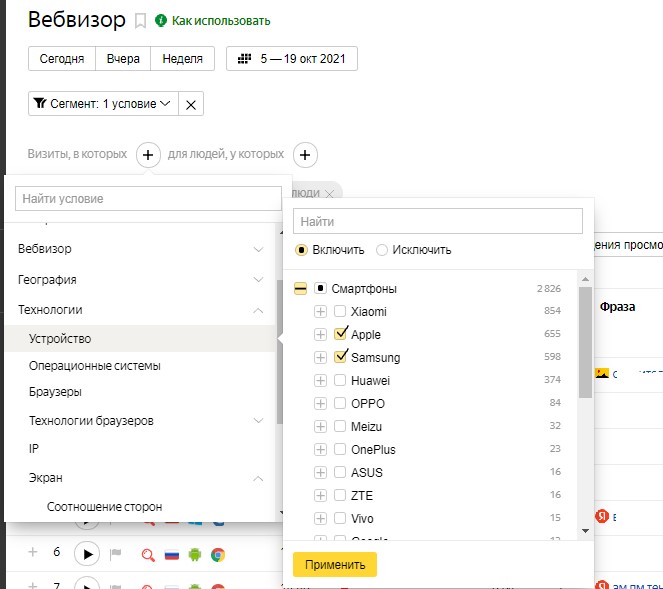This screenshot has width=663, height=589.
Task: Click the Russia flag in visit 6
Action: (172, 555)
